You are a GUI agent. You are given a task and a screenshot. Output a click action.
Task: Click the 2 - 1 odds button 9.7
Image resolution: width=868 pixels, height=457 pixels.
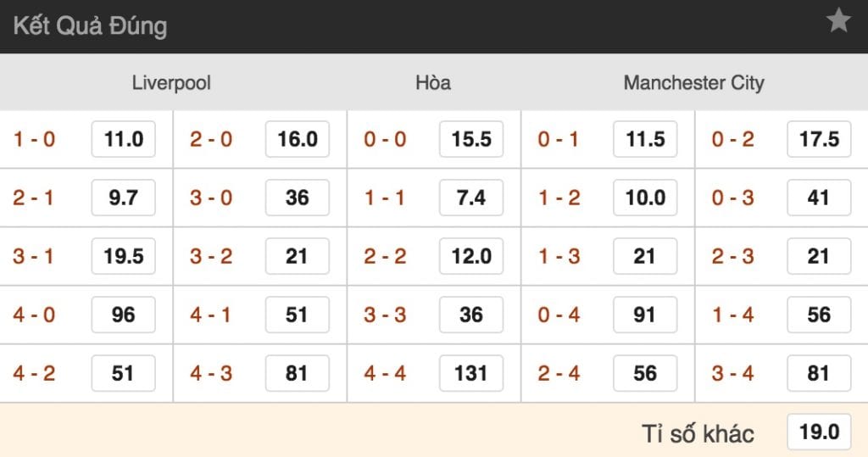coord(124,198)
